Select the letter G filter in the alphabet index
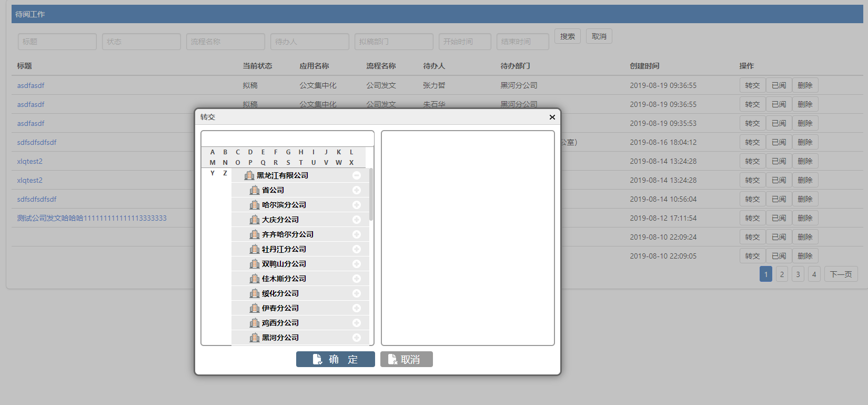The width and height of the screenshot is (868, 405). [x=288, y=152]
